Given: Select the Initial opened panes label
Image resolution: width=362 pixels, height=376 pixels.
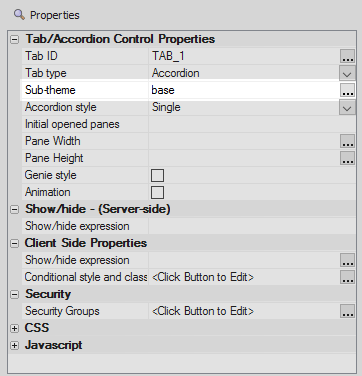Looking at the screenshot, I should point(72,124).
